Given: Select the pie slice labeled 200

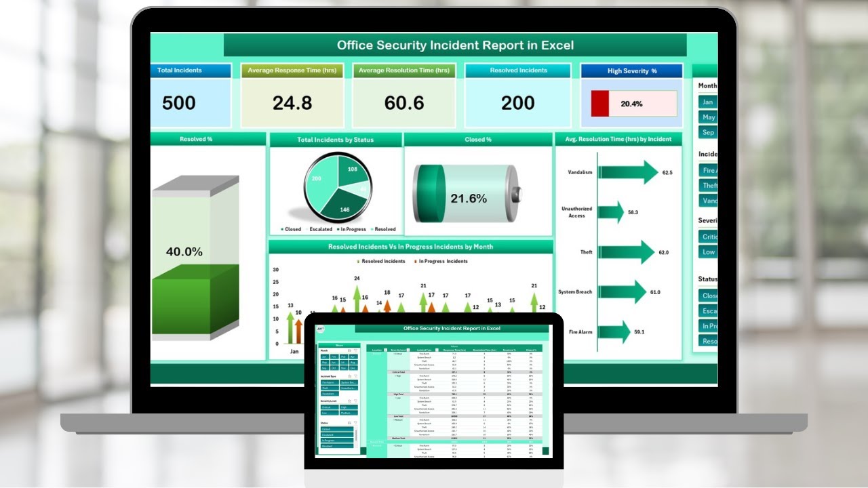Looking at the screenshot, I should click(320, 182).
